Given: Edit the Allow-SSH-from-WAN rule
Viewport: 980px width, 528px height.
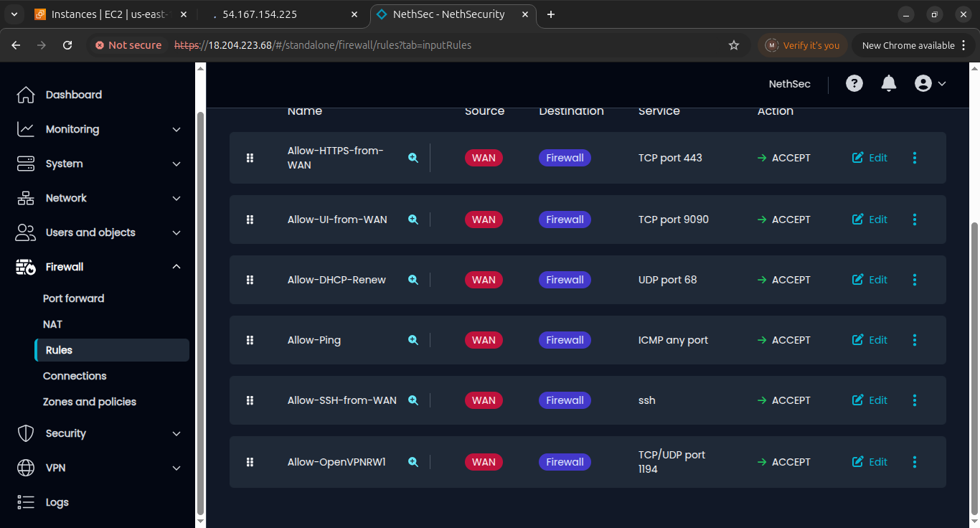Looking at the screenshot, I should [x=870, y=400].
